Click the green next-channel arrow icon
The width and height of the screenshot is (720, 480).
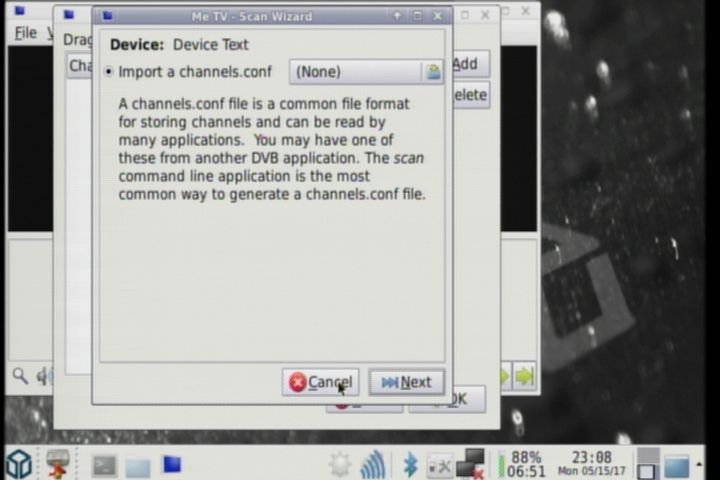(524, 376)
